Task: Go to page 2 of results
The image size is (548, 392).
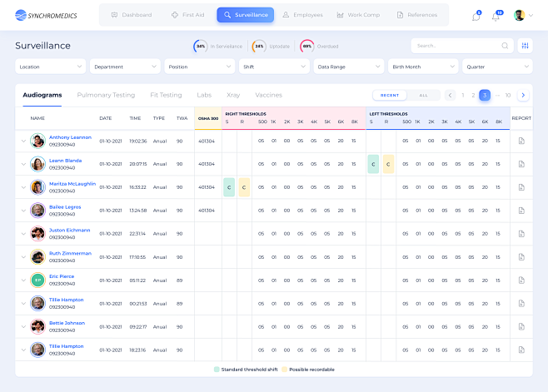Action: 473,96
